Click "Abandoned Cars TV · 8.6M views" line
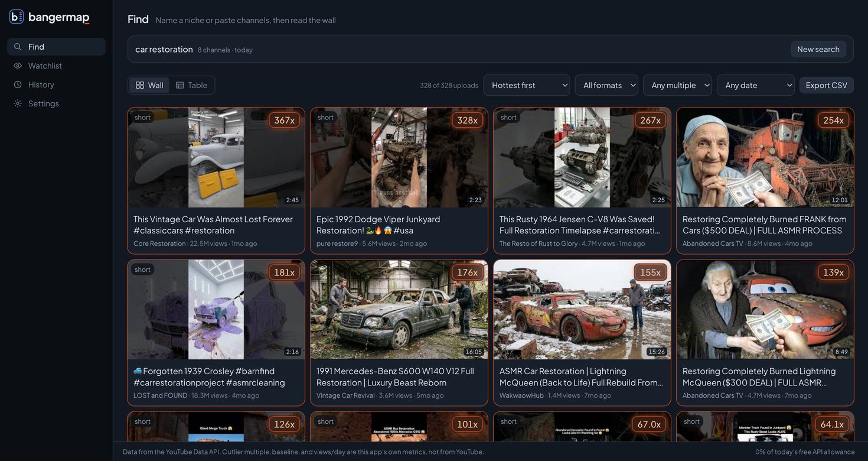This screenshot has width=868, height=461. coord(748,244)
